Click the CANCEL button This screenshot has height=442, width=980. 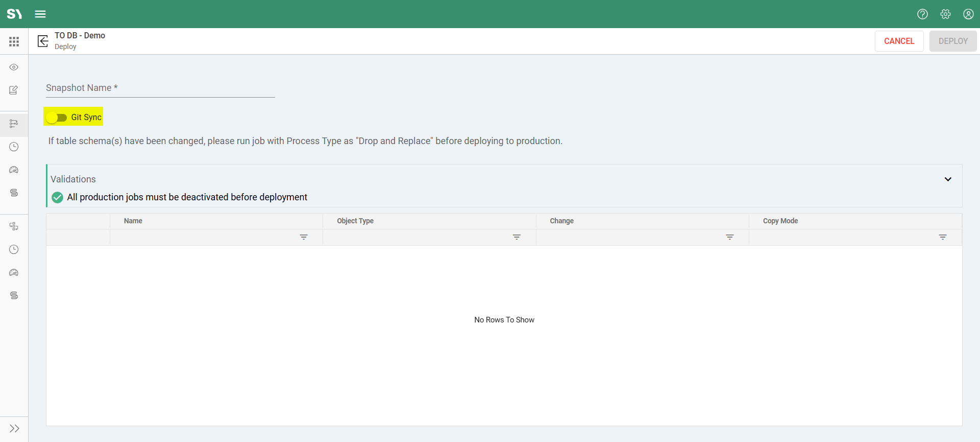[899, 41]
